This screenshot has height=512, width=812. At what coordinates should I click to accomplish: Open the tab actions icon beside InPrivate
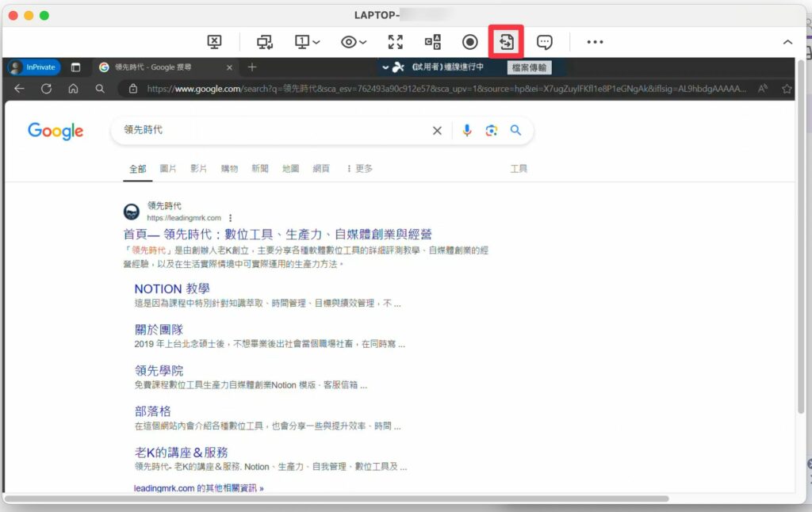click(x=75, y=67)
